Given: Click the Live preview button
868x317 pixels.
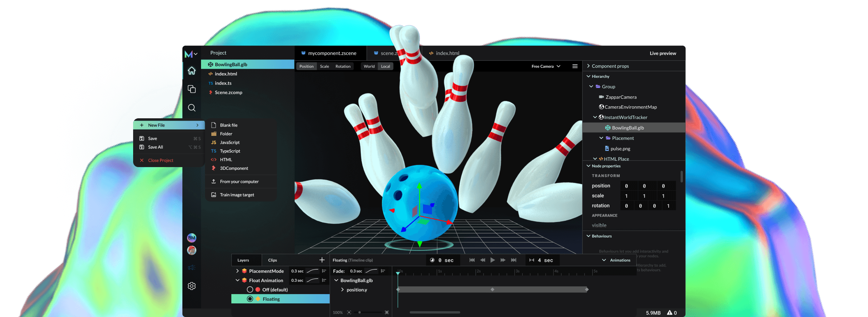Looking at the screenshot, I should [x=663, y=53].
